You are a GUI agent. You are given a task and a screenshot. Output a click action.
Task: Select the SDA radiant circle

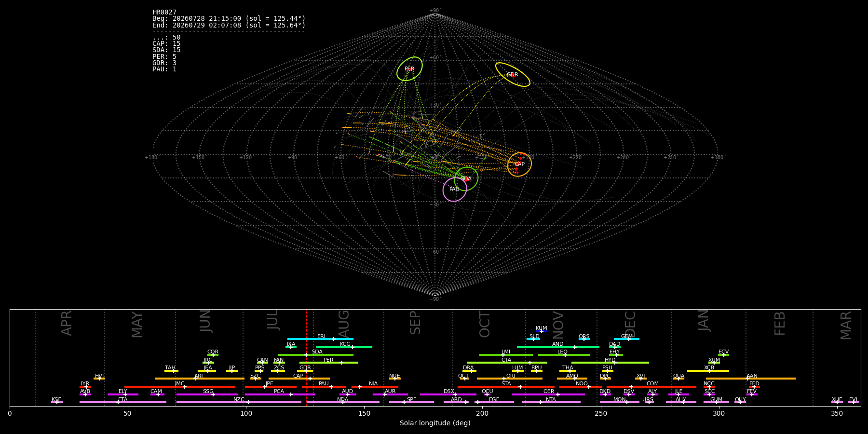tap(466, 179)
